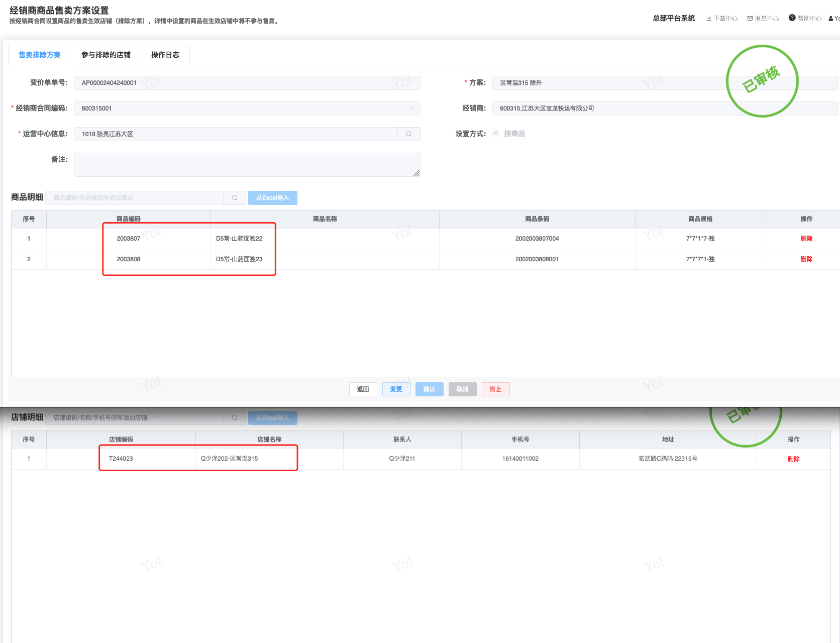
Task: Click the 商品条码 column header
Action: click(537, 219)
